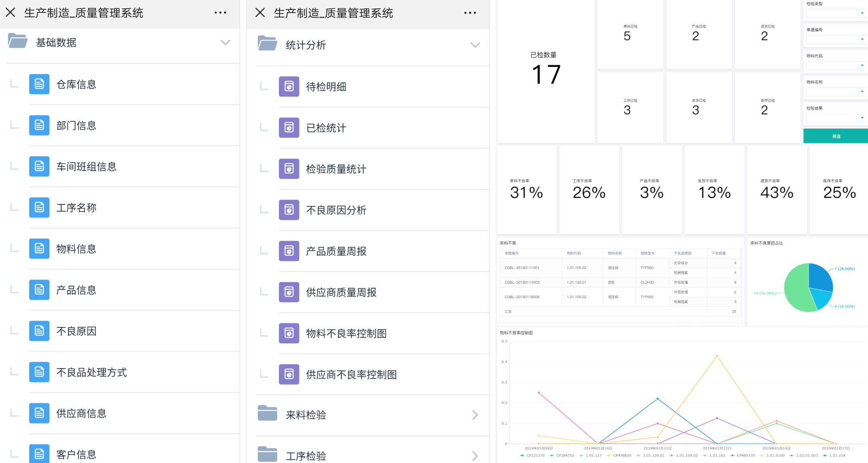The width and height of the screenshot is (868, 463).
Task: Toggle the CP485739 legend series
Action: pyautogui.click(x=742, y=455)
